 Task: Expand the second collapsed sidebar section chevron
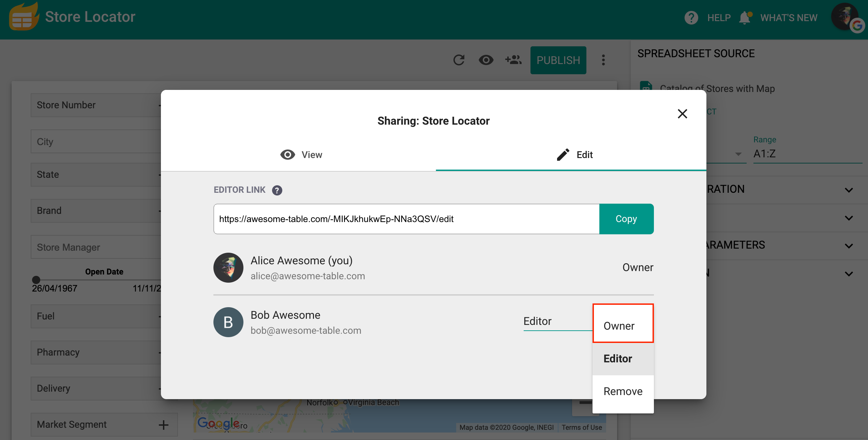click(x=849, y=218)
